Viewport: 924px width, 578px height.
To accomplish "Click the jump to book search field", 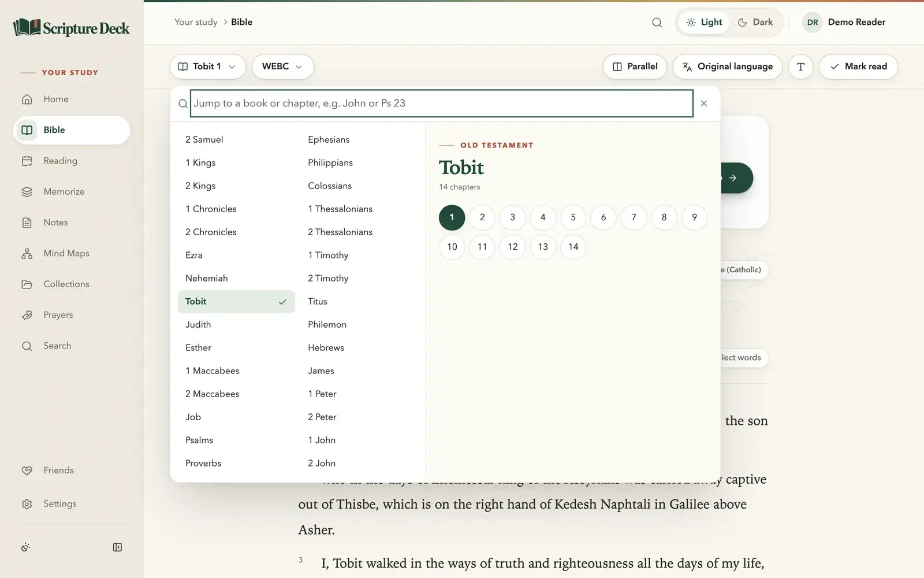I will coord(442,103).
